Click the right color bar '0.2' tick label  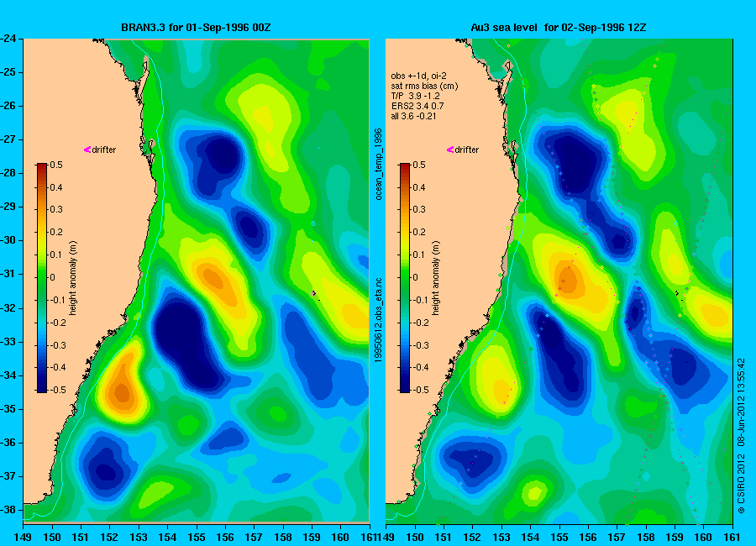[x=419, y=232]
